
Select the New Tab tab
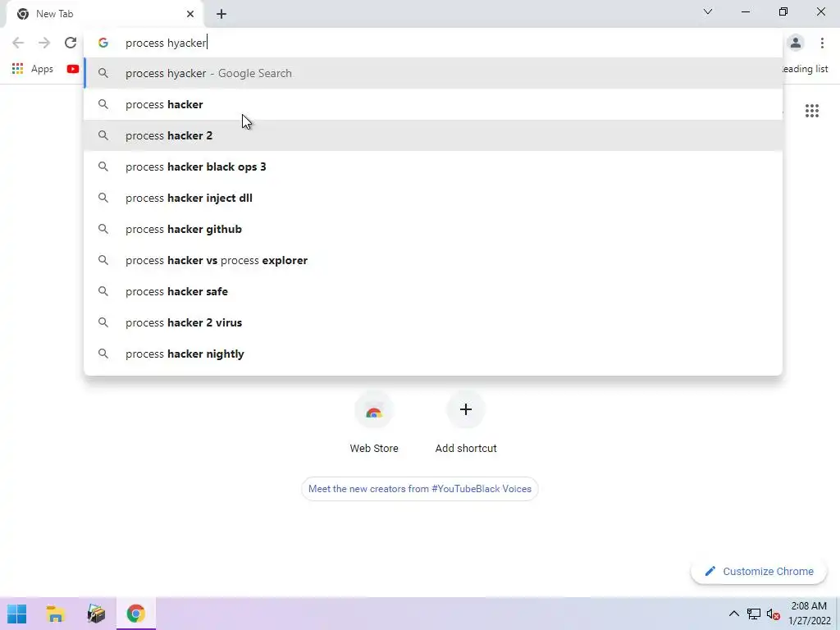pyautogui.click(x=105, y=14)
